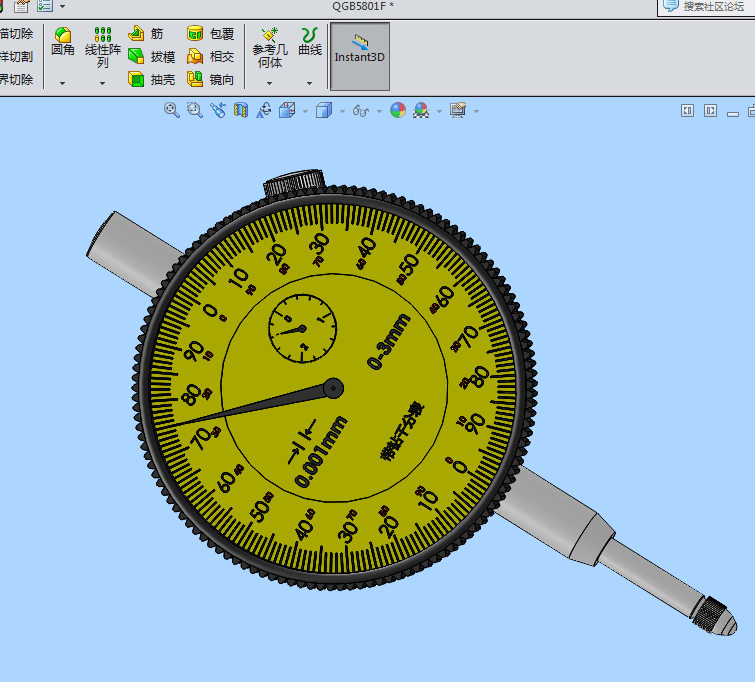This screenshot has width=755, height=682.
Task: Click the 0-3mm range label on dial
Action: pos(389,341)
